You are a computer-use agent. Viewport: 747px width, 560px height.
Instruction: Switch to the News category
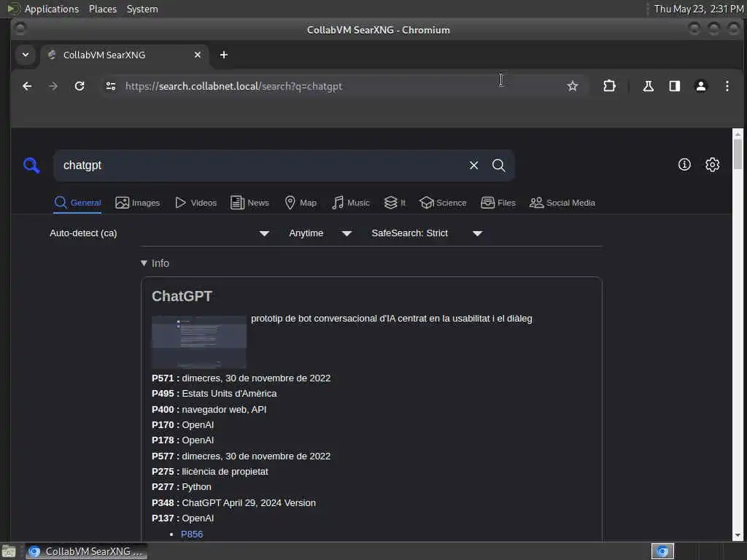point(249,203)
